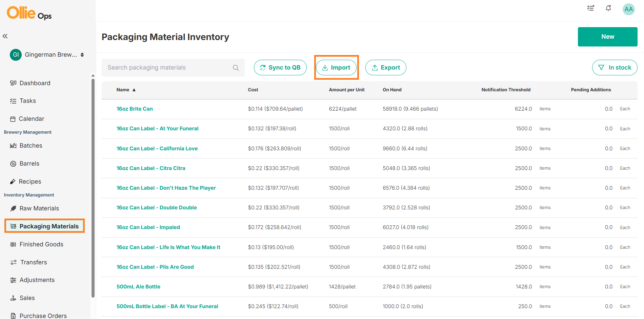Click the Notification Threshold column header
644x319 pixels.
pyautogui.click(x=506, y=90)
